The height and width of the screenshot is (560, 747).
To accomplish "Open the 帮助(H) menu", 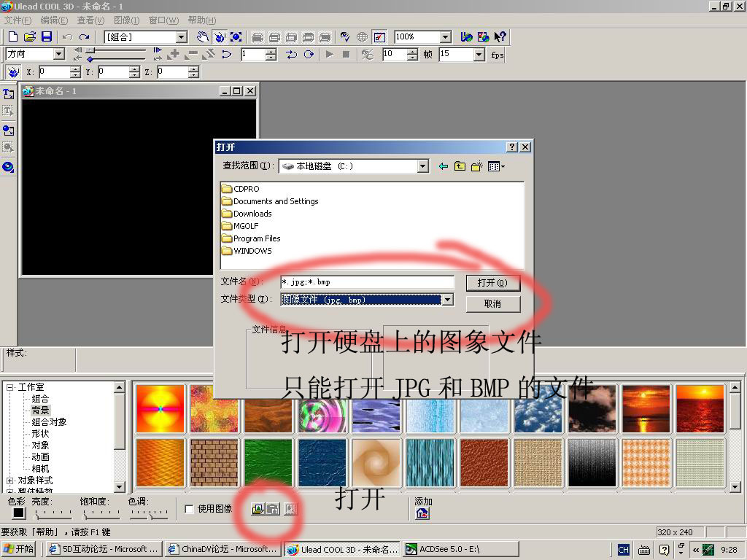I will [202, 20].
